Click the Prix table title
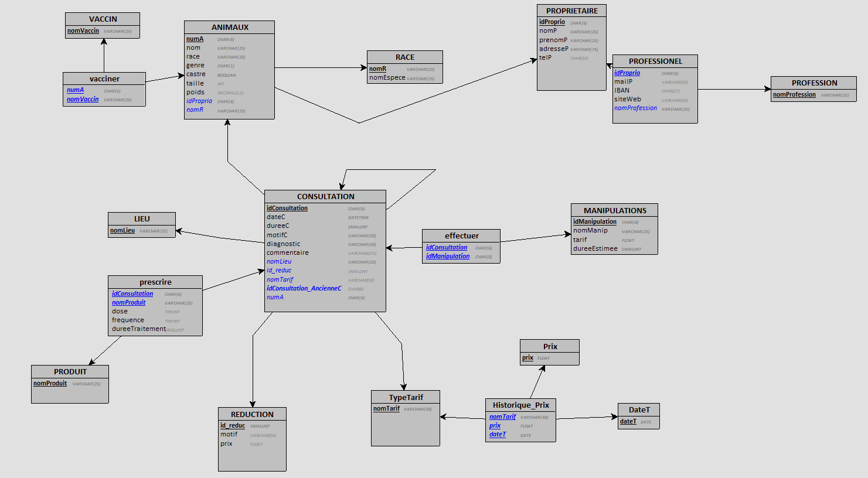Viewport: 868px width, 478px height. 550,347
